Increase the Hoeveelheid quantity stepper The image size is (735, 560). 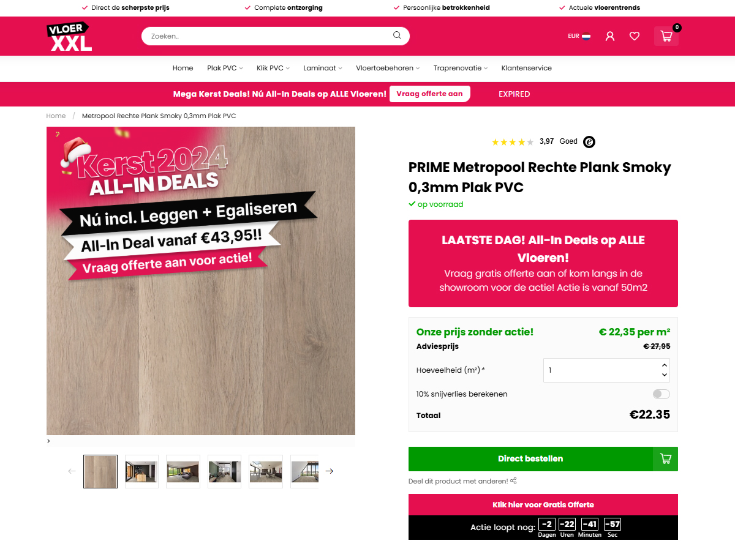665,365
